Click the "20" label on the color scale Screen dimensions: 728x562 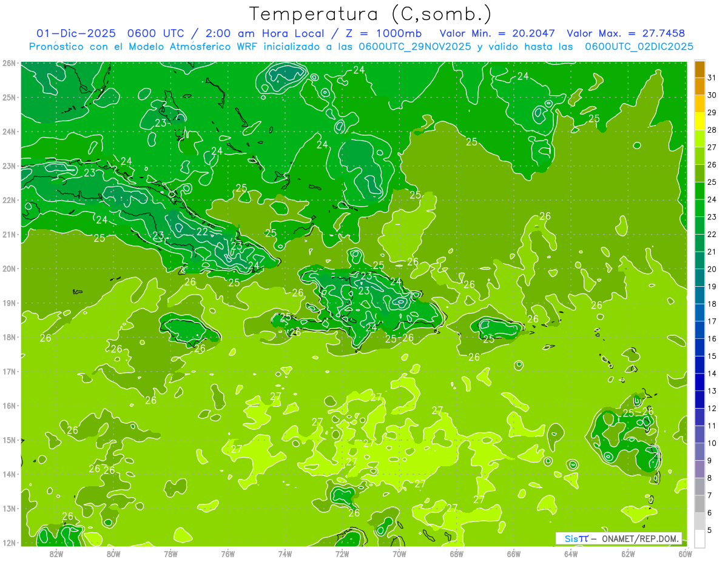tap(712, 269)
